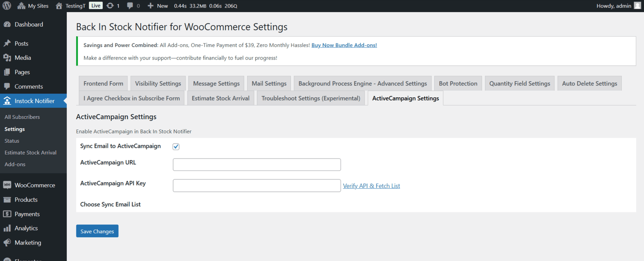Click the updates refresh icon

(x=110, y=6)
